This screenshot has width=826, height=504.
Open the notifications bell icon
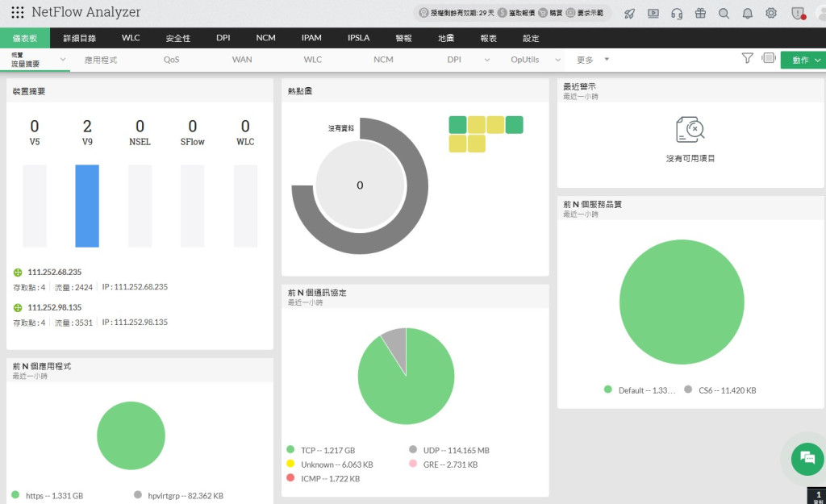pos(748,14)
